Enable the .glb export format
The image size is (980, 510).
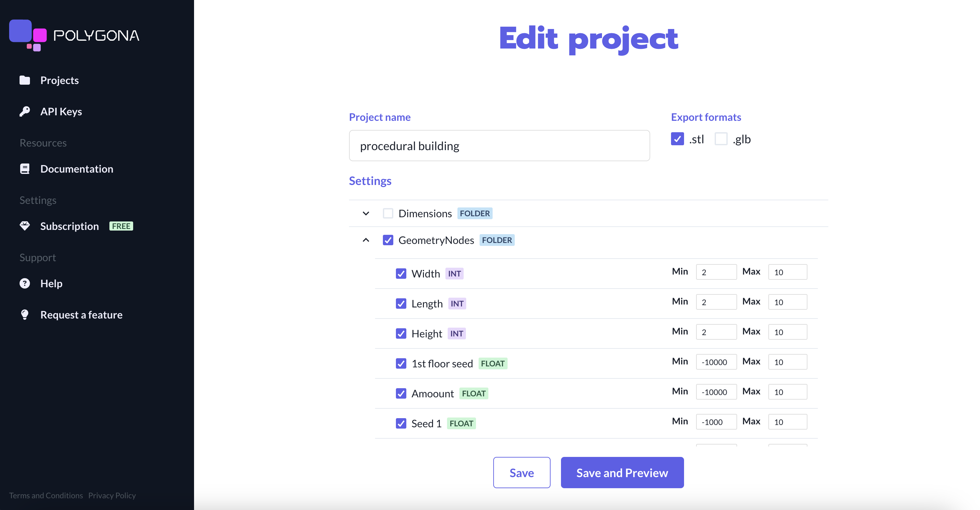720,139
